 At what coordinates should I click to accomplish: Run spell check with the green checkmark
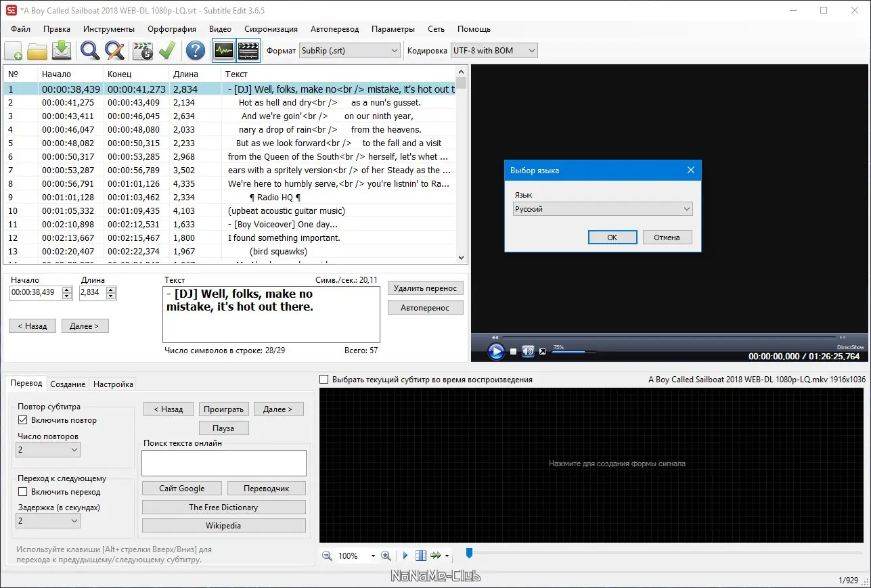167,51
